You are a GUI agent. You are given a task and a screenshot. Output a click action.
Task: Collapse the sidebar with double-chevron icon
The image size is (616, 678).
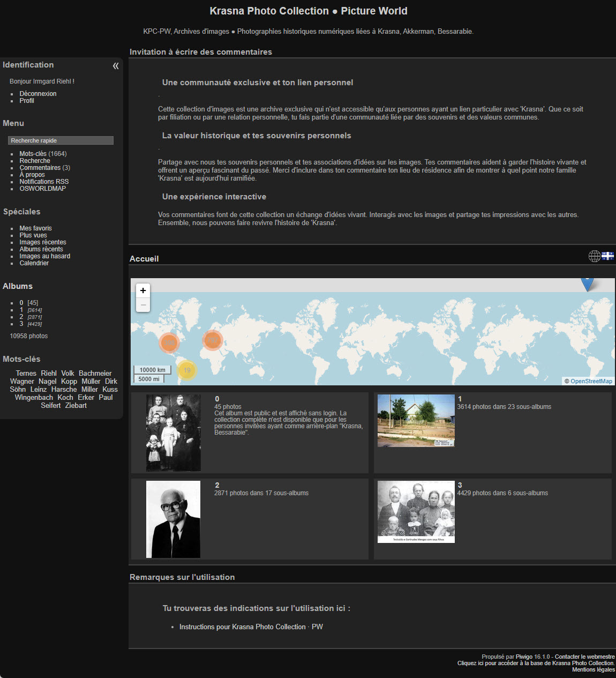coord(115,66)
